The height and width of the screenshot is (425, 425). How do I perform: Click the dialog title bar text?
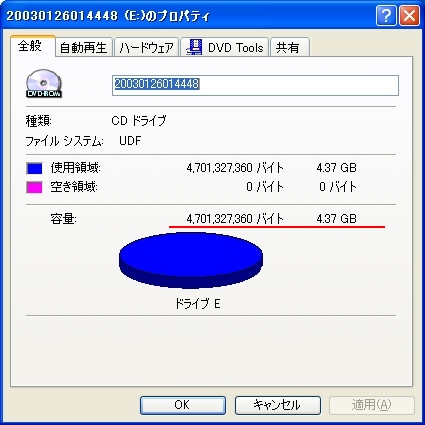tap(108, 16)
